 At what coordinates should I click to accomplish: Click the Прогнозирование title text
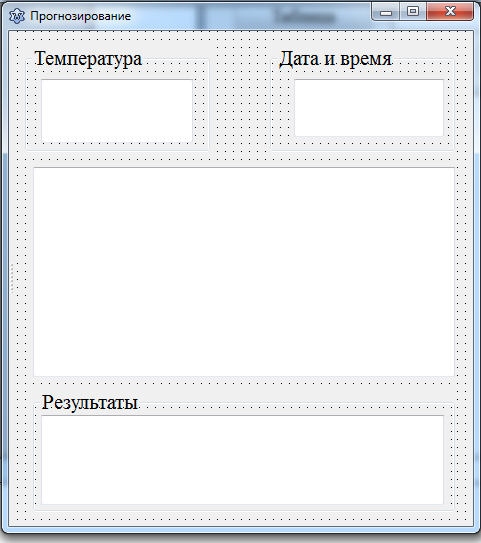pyautogui.click(x=80, y=16)
